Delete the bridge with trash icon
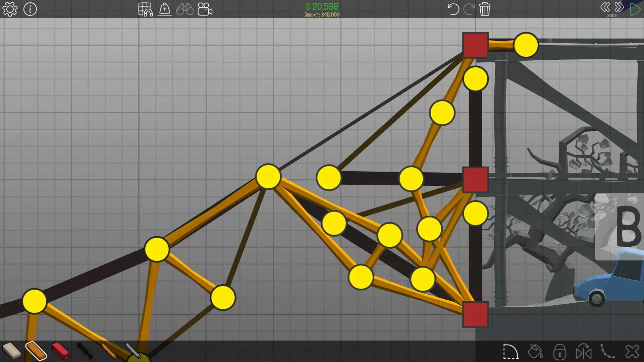Viewport: 644px width, 362px height. click(x=485, y=9)
